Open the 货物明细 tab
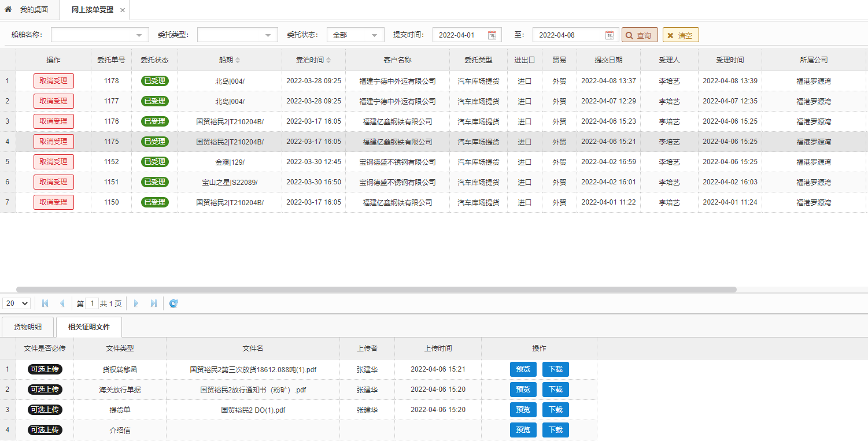 (28, 327)
